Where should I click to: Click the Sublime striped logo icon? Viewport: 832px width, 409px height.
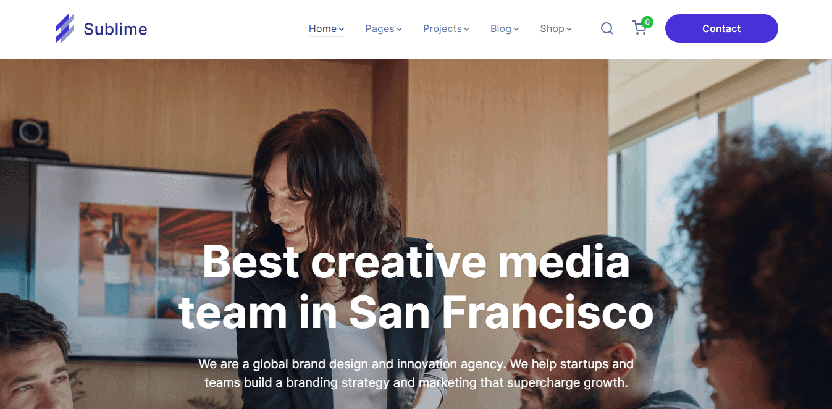[x=65, y=29]
